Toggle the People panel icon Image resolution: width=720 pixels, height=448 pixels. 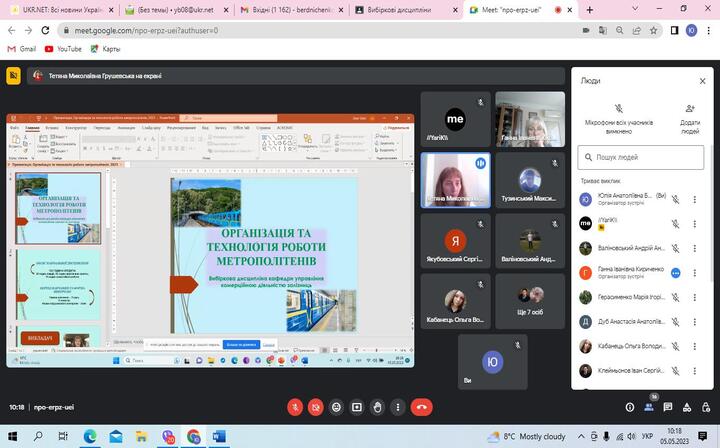[649, 407]
